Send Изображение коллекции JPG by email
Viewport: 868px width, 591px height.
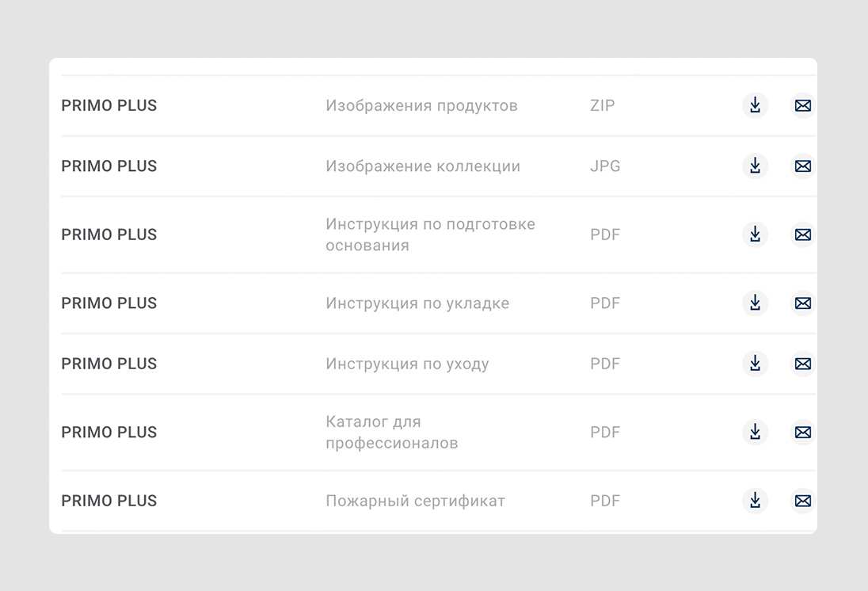click(x=803, y=166)
